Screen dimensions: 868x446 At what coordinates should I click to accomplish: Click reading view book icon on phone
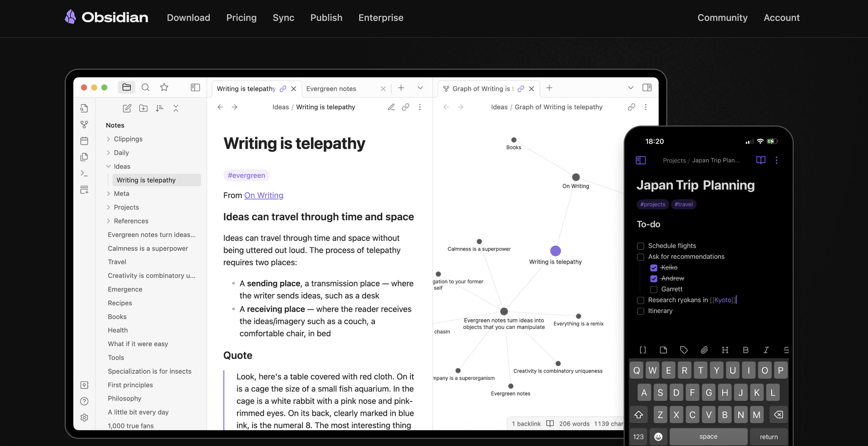coord(760,160)
